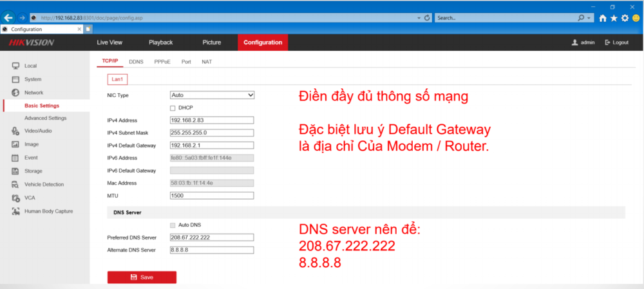
Task: Open the browser Home icon
Action: click(x=603, y=18)
